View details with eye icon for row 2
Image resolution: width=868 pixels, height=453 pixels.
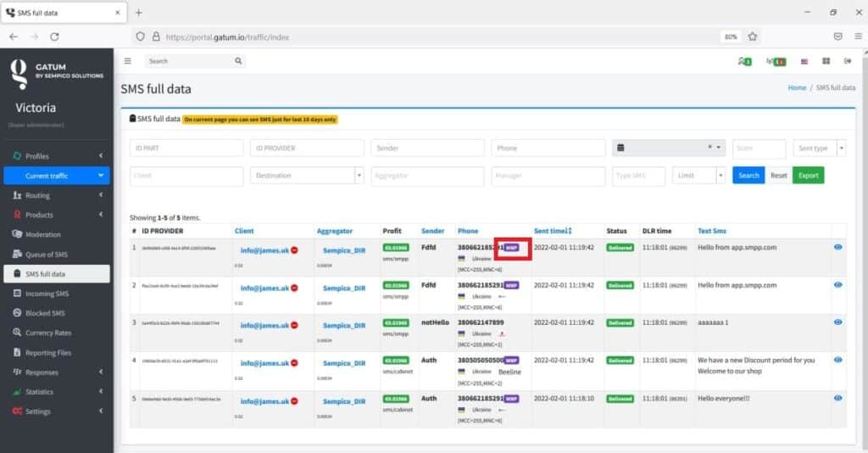point(838,285)
